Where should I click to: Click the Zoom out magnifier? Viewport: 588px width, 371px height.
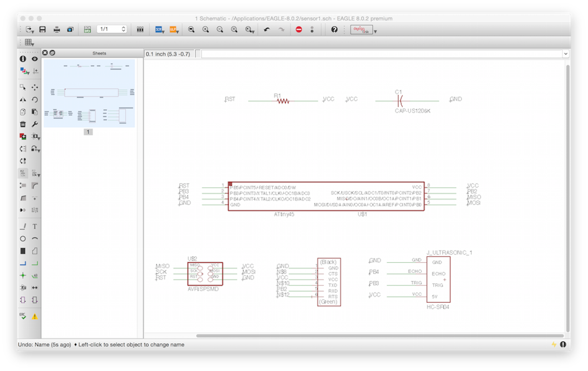(220, 29)
